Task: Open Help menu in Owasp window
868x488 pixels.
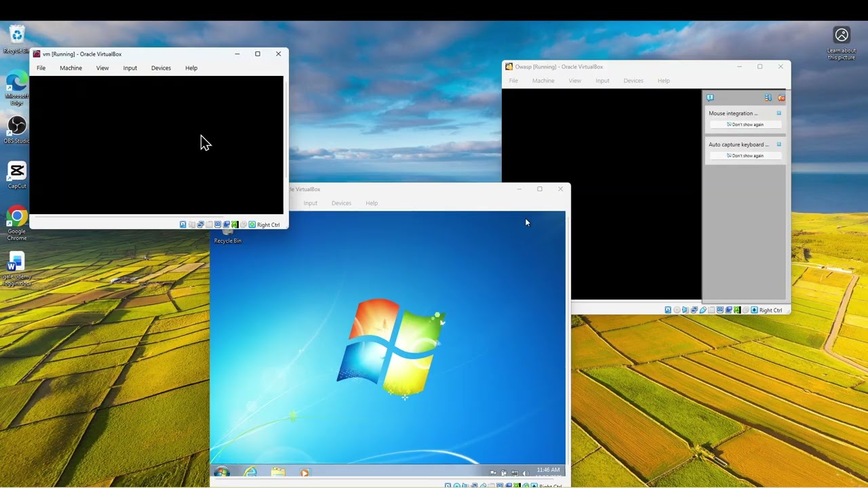Action: (x=664, y=81)
